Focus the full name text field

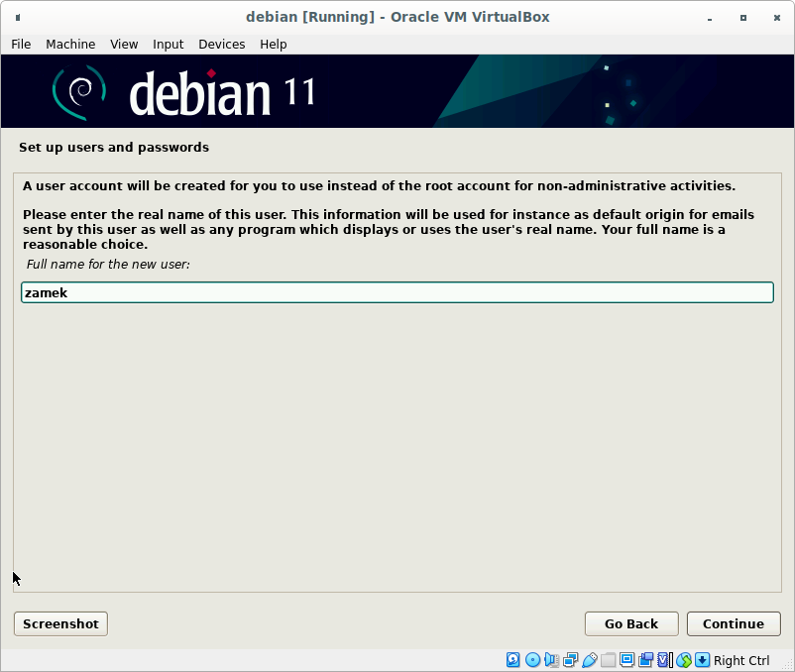point(397,292)
